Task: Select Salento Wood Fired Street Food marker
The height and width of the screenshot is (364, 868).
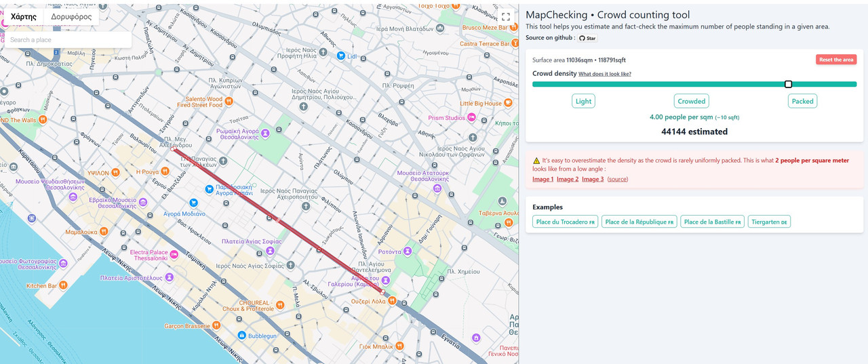Action: (x=229, y=102)
